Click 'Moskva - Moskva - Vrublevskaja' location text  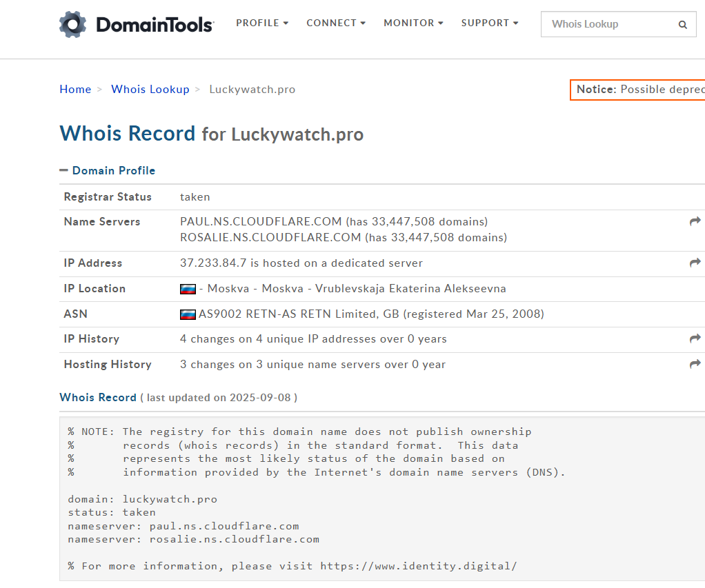point(296,288)
